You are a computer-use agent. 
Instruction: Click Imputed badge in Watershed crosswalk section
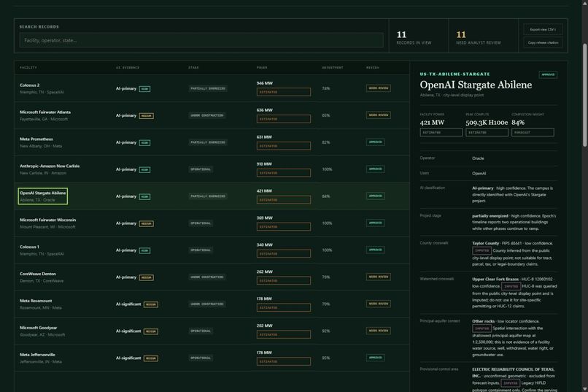pyautogui.click(x=511, y=286)
